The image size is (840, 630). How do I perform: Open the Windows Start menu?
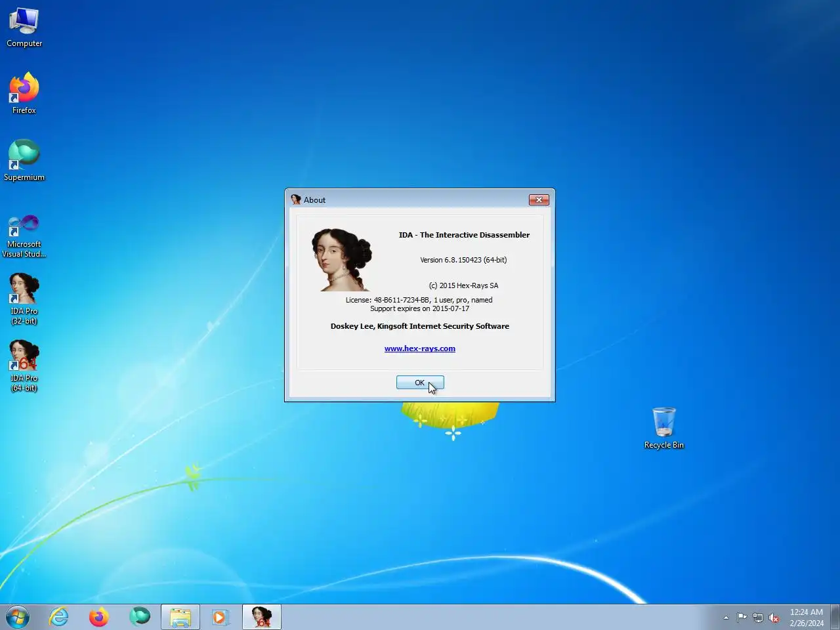18,617
